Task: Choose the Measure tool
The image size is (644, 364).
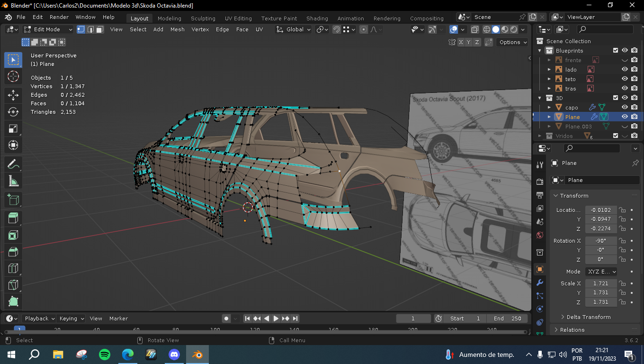Action: click(x=13, y=181)
